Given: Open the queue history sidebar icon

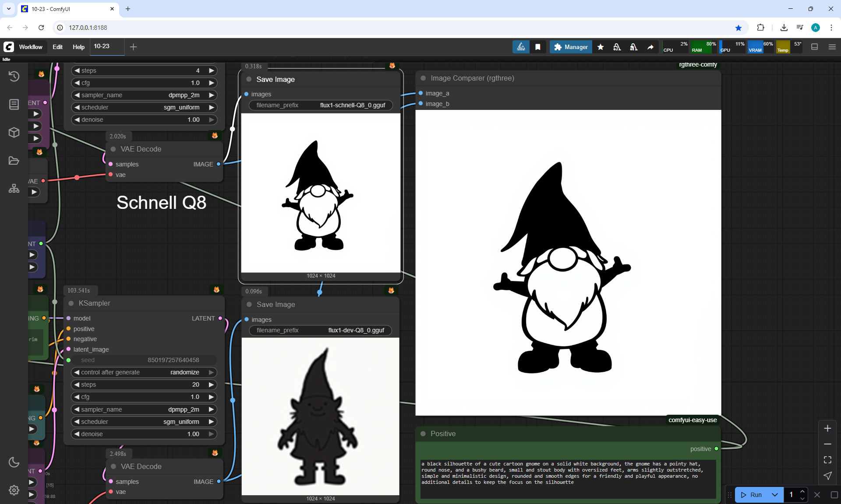Looking at the screenshot, I should click(x=14, y=76).
